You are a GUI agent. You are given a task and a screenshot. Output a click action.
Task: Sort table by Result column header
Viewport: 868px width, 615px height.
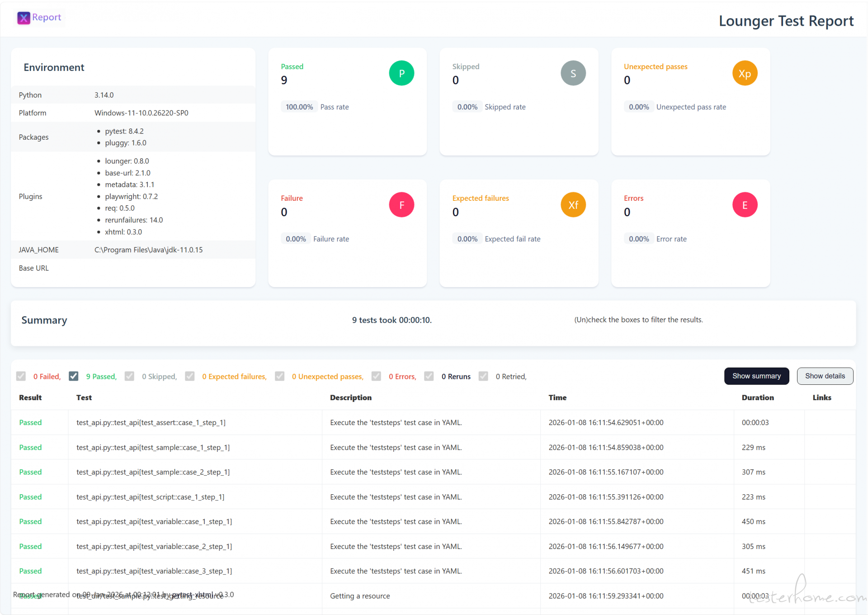30,397
